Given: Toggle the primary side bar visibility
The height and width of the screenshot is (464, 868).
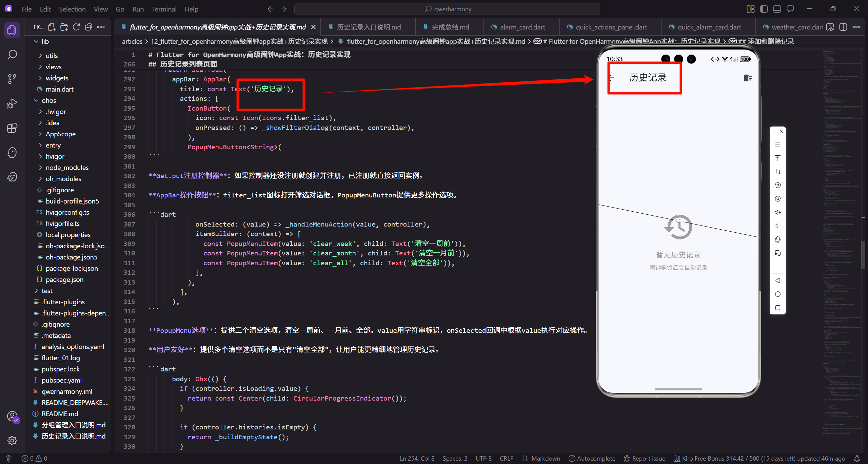Looking at the screenshot, I should (764, 9).
